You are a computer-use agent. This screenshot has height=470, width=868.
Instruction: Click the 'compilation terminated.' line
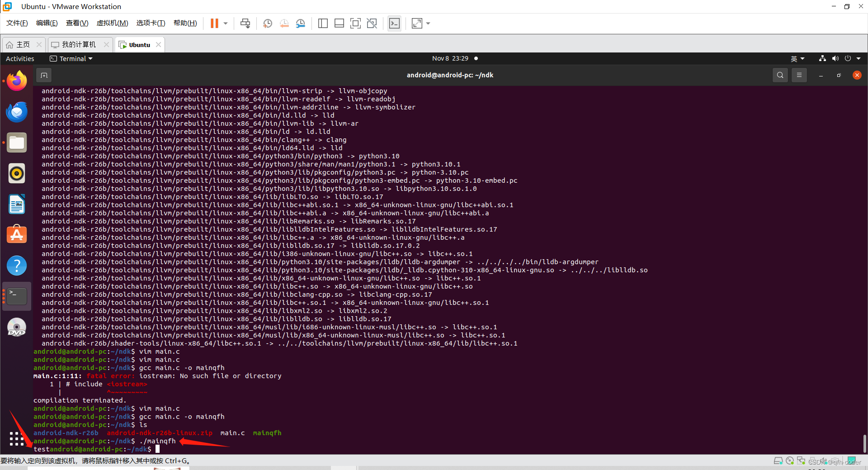80,400
